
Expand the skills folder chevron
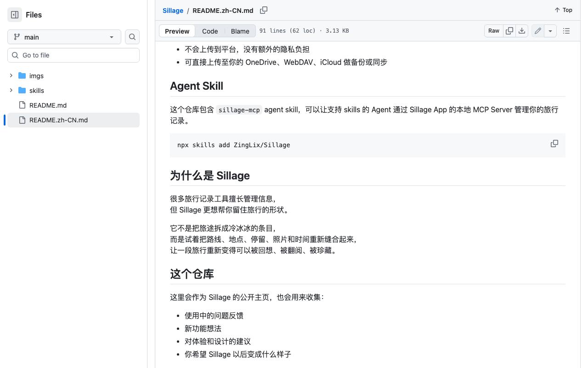[x=11, y=90]
